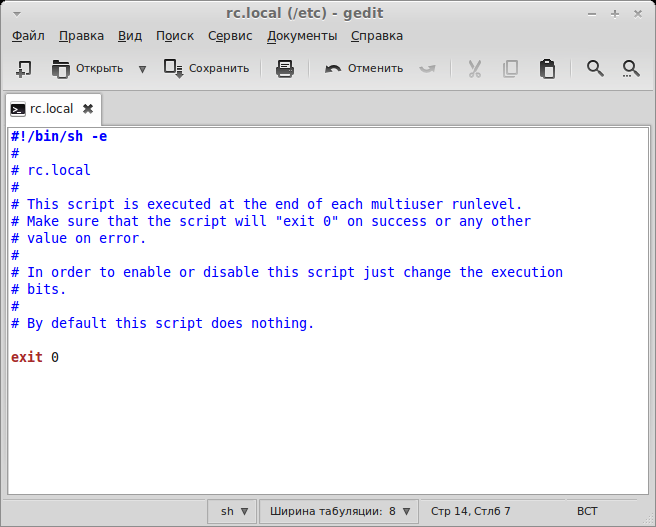Open the Файл menu
656x527 pixels.
tap(28, 36)
